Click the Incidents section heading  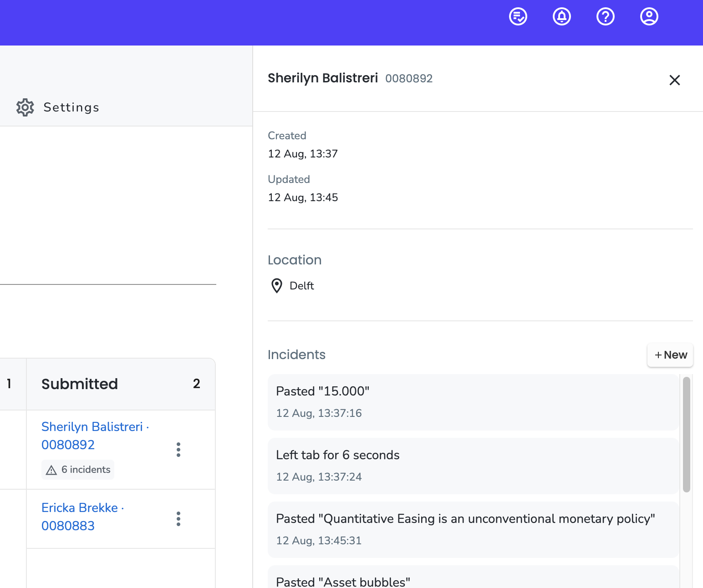pyautogui.click(x=296, y=355)
